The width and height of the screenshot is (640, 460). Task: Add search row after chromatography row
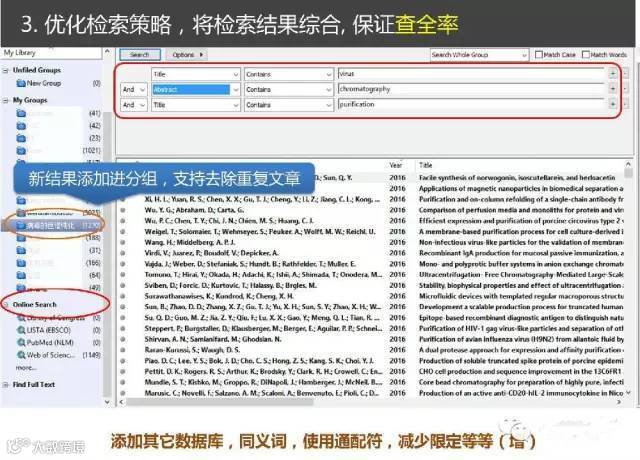pos(612,89)
